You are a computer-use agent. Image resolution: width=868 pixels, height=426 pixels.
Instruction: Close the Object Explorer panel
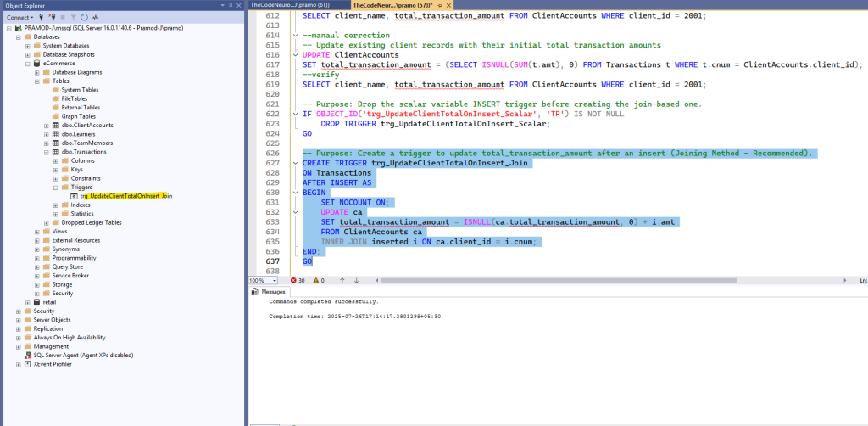point(238,4)
